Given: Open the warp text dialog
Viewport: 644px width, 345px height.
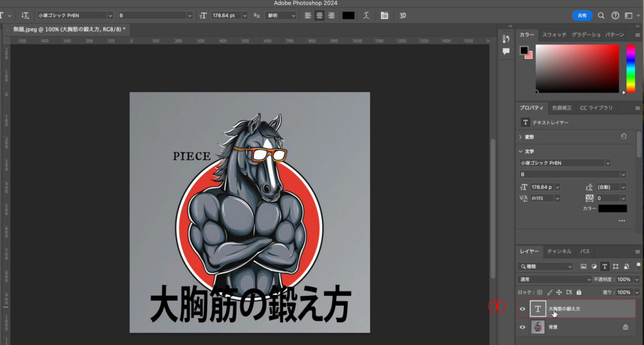Looking at the screenshot, I should (367, 16).
